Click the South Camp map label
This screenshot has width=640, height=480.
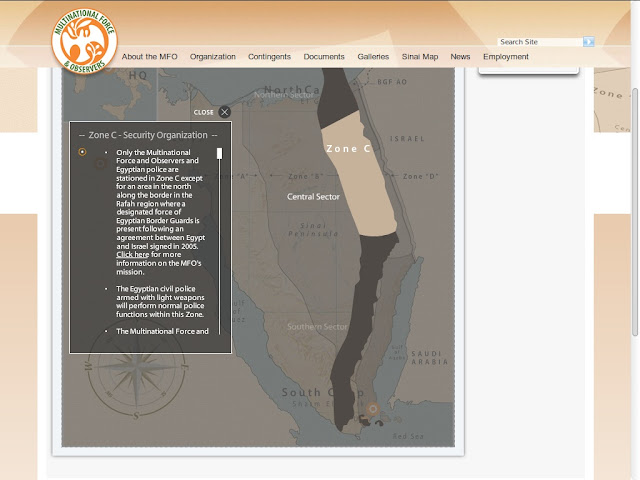[x=322, y=393]
